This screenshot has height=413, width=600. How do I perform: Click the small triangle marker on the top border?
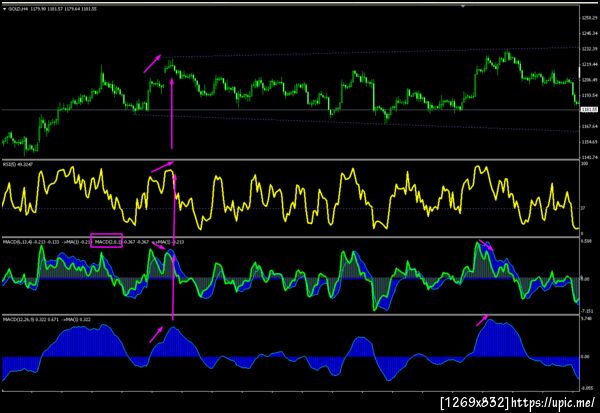463,6
